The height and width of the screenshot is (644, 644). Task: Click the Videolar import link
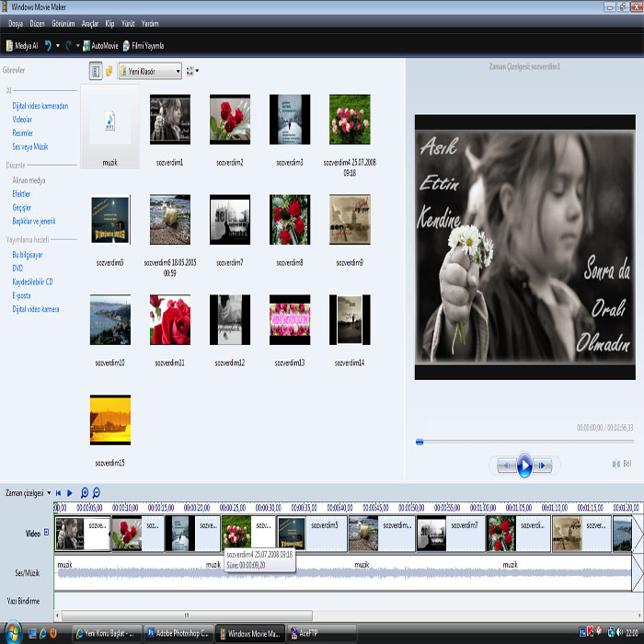(22, 120)
